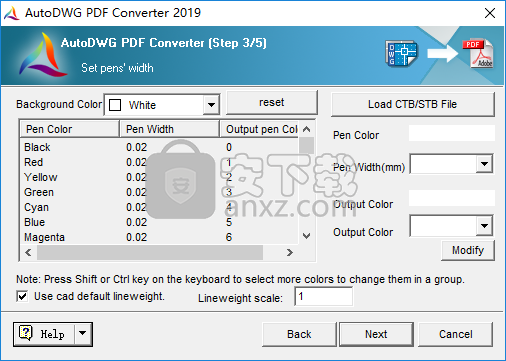Click the Output Color preview swatch
Screen dimensions: 506x361
click(x=452, y=198)
